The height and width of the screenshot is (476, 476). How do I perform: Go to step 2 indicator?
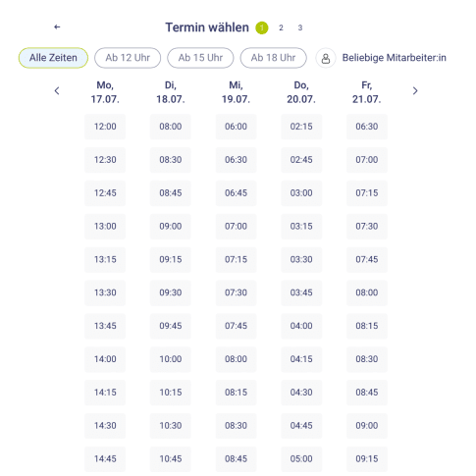(x=281, y=27)
